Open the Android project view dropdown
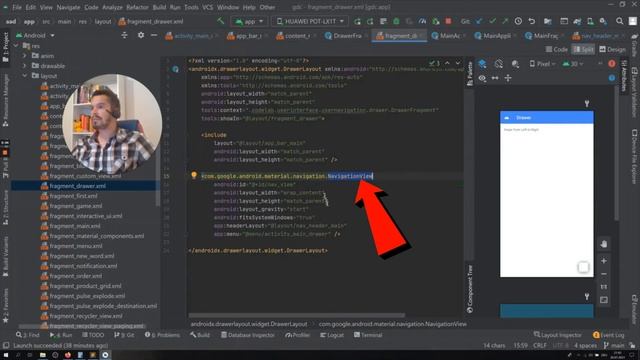 35,36
